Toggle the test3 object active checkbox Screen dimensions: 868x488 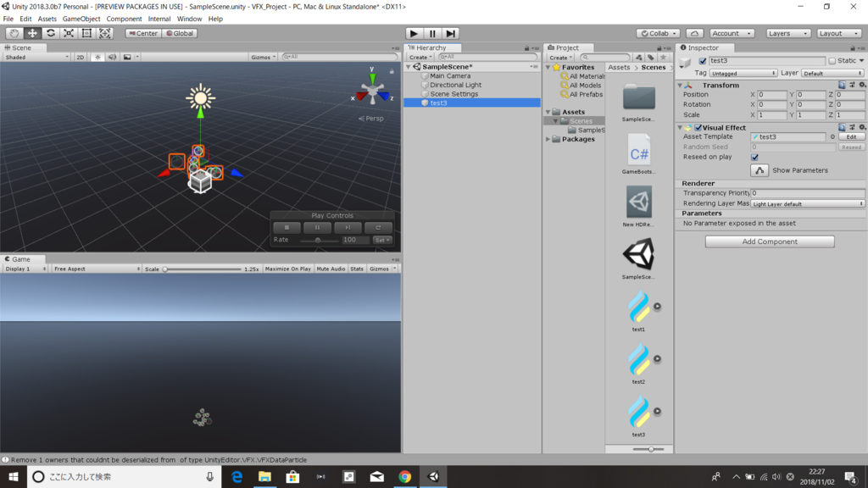[703, 61]
